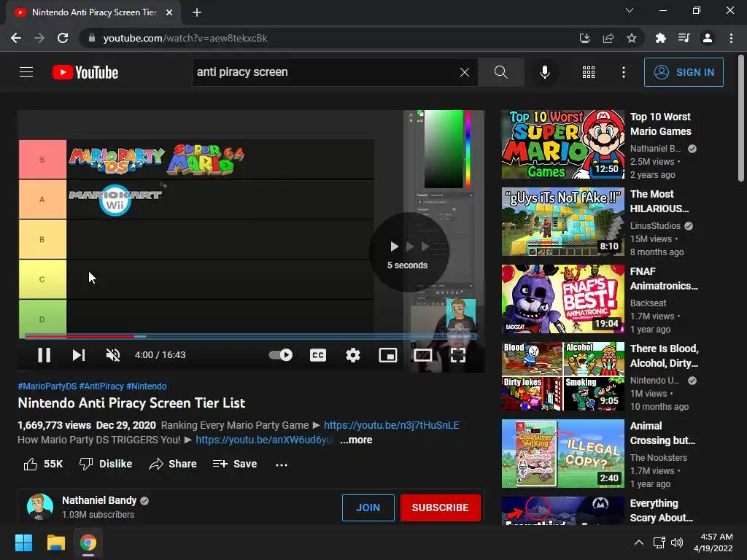Skip to next video
The height and width of the screenshot is (560, 747).
click(x=79, y=355)
